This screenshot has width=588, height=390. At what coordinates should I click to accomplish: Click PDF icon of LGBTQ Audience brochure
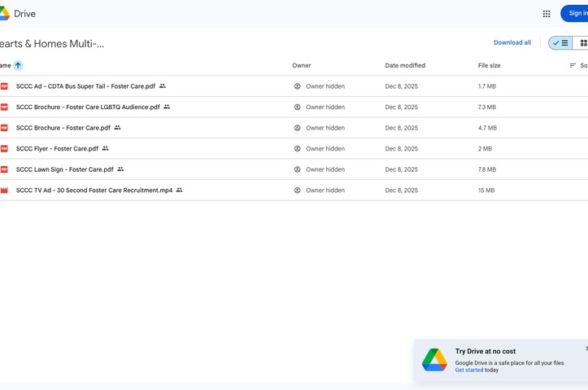[4, 107]
